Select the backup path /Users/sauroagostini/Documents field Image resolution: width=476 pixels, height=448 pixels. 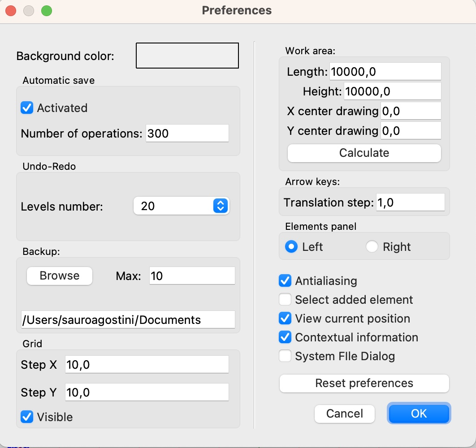pyautogui.click(x=128, y=319)
